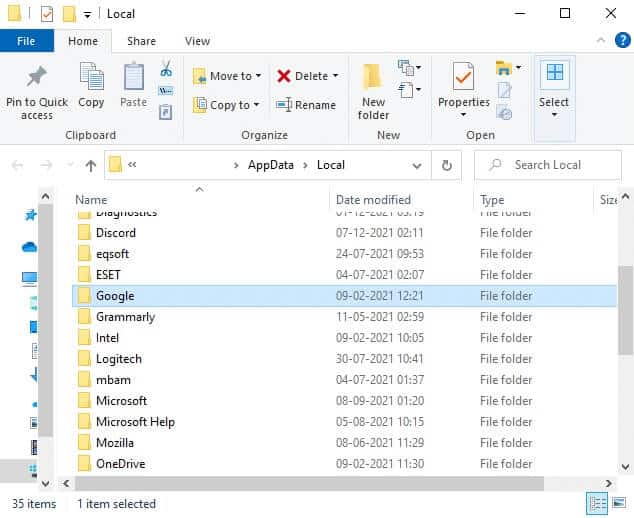This screenshot has width=634, height=518.
Task: Click Quick access star in navigation pane
Action: tap(31, 215)
